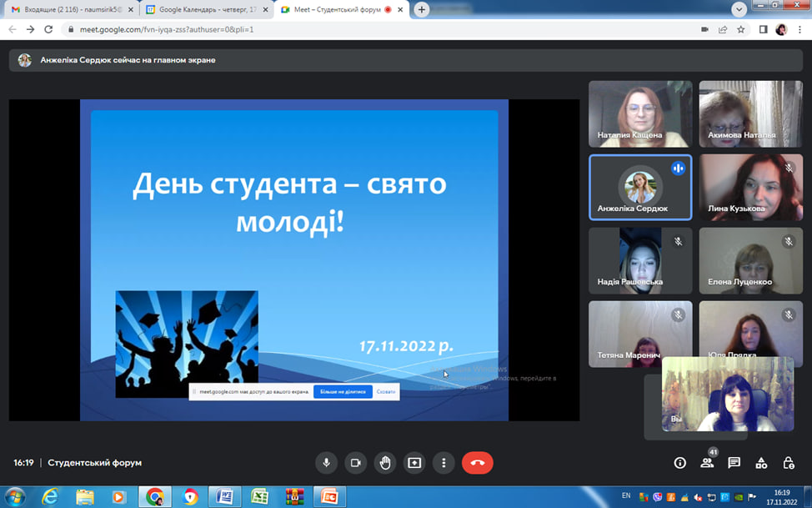The width and height of the screenshot is (812, 508).
Task: Open the Activities panel icon
Action: tap(761, 463)
